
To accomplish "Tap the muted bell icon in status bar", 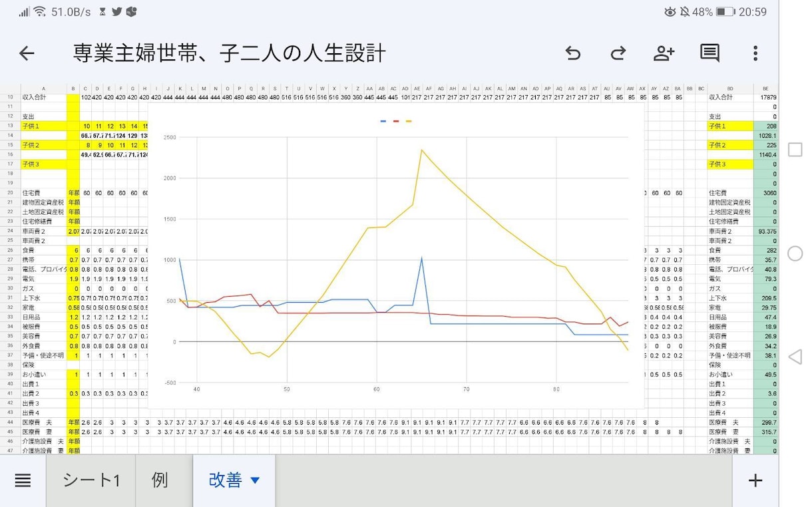I will pyautogui.click(x=685, y=12).
